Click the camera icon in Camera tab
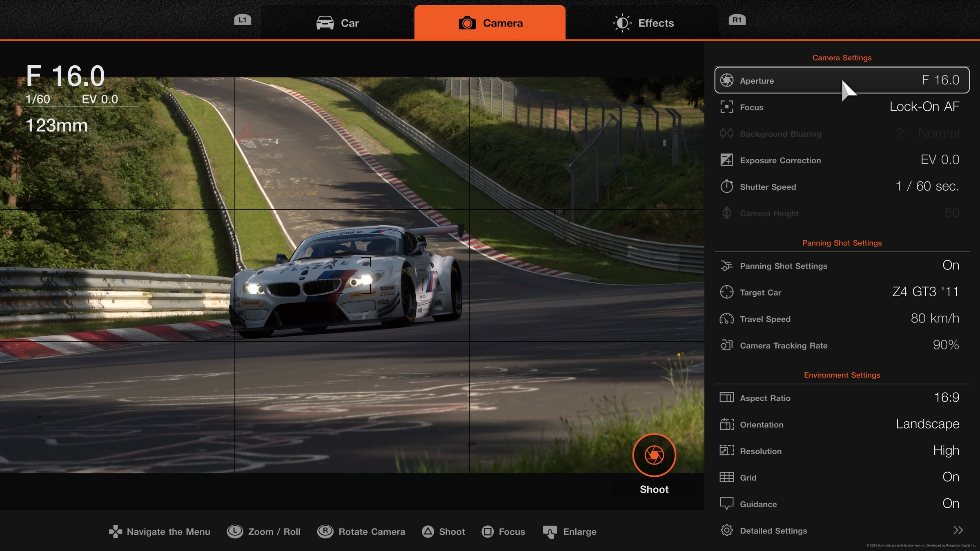980x551 pixels. pyautogui.click(x=467, y=23)
